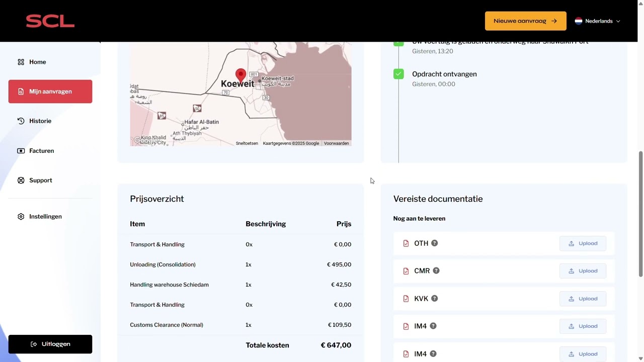Click the PDF document icon for CMR
The width and height of the screenshot is (644, 362).
pyautogui.click(x=406, y=271)
